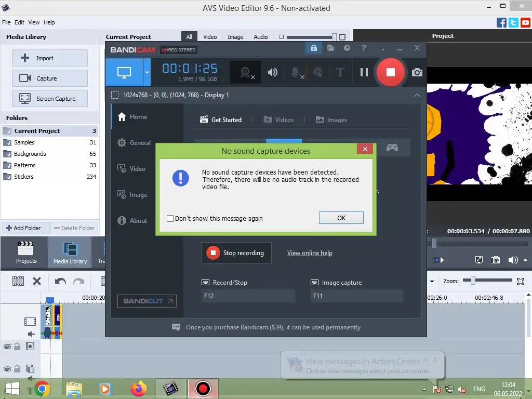Select Samples folder

coord(49,142)
